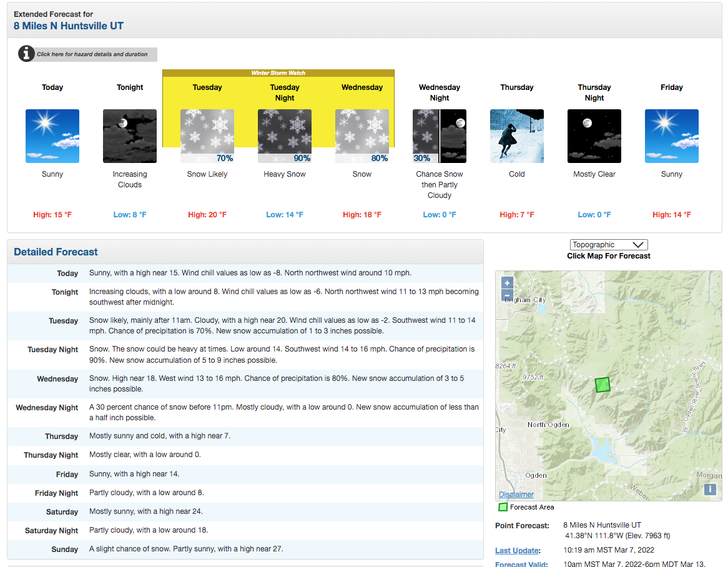The image size is (728, 567).
Task: Click the "Mostly Clear" description text
Action: coord(594,174)
